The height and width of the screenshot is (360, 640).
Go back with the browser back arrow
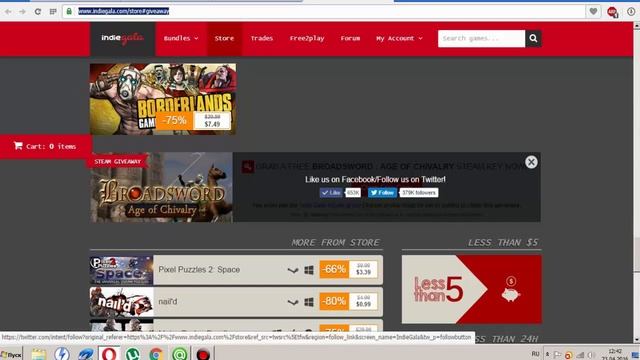point(8,12)
